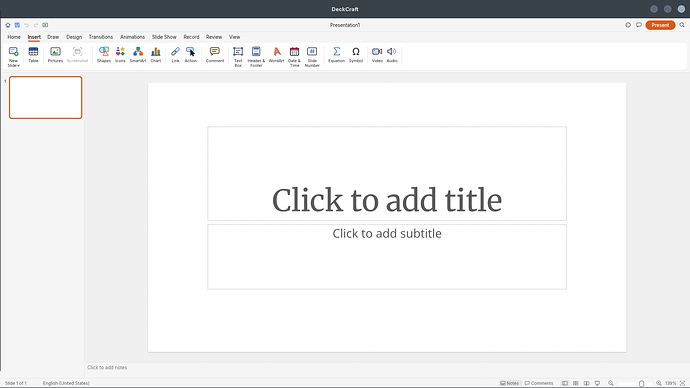Redo the last action
The image size is (690, 388).
point(36,25)
